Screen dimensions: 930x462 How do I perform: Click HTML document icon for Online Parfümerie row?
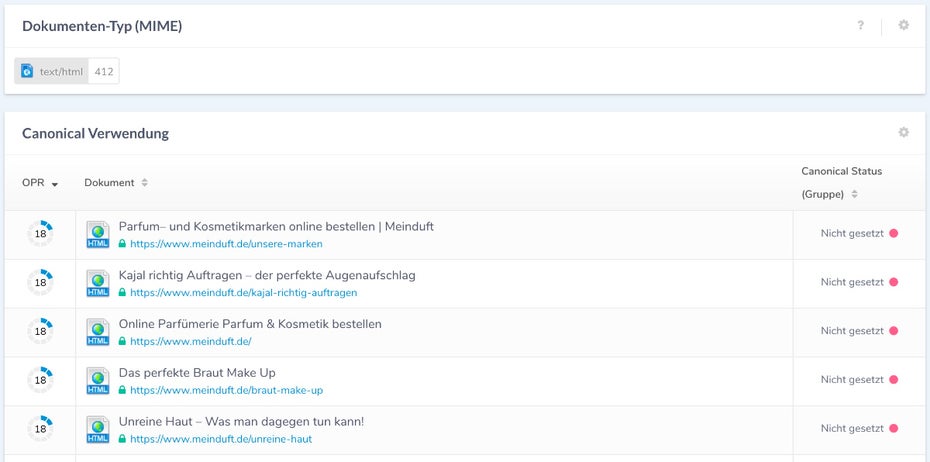point(98,332)
